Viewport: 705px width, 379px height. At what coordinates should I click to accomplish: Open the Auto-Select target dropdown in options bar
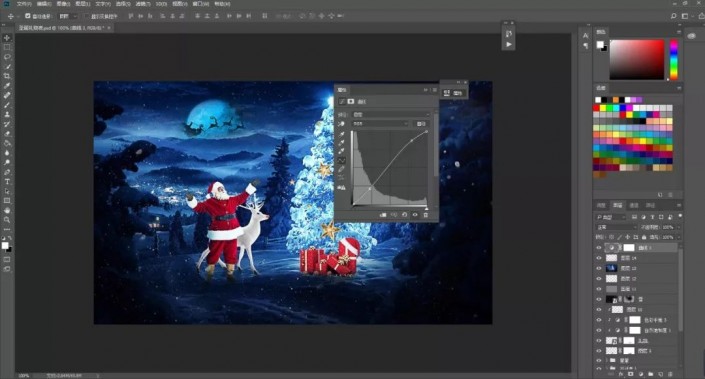click(x=68, y=16)
